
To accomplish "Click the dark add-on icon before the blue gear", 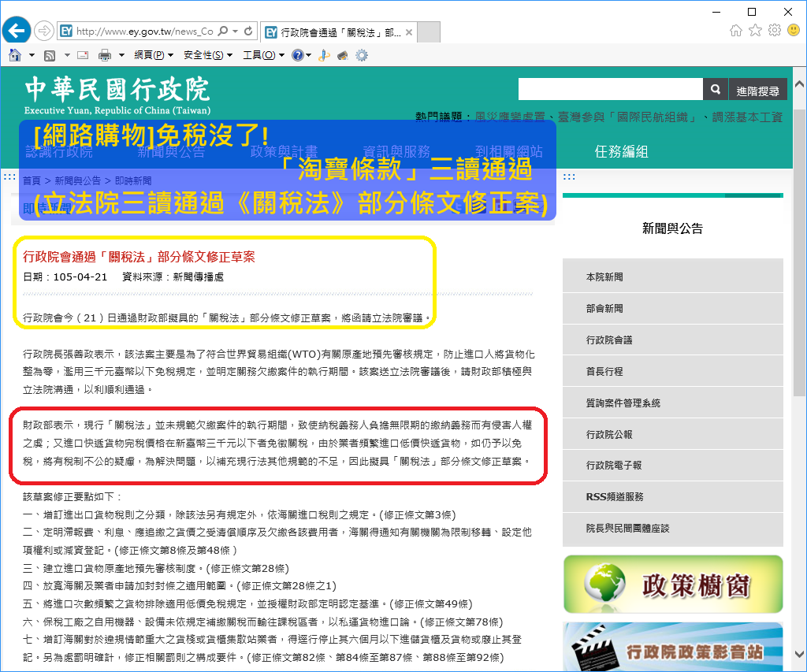I will pos(343,55).
